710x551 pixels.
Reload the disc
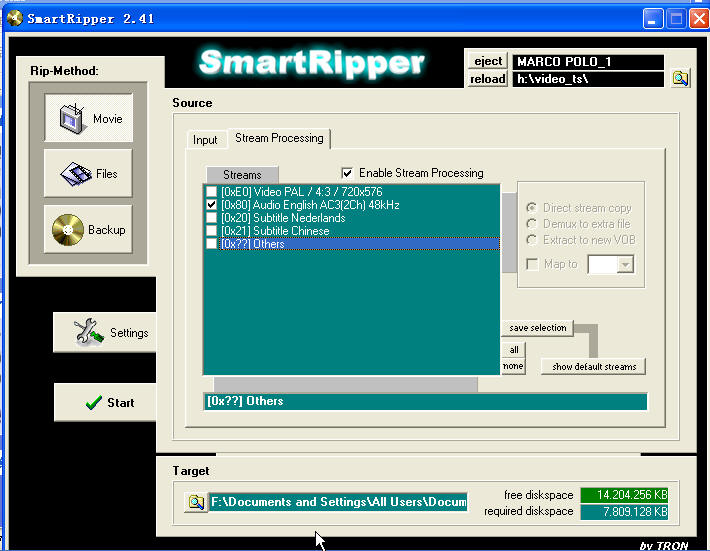click(488, 79)
